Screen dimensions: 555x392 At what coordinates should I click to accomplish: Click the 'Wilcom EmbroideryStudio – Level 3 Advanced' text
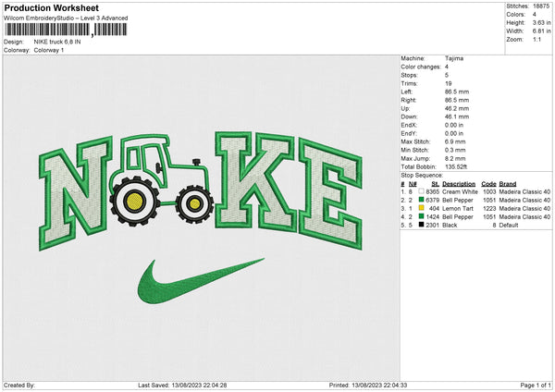coord(66,18)
